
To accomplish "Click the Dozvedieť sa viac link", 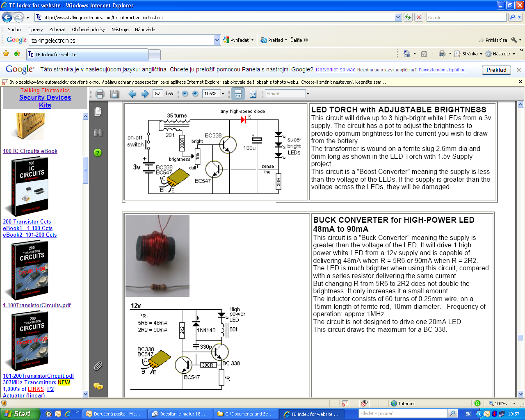I will tap(336, 70).
